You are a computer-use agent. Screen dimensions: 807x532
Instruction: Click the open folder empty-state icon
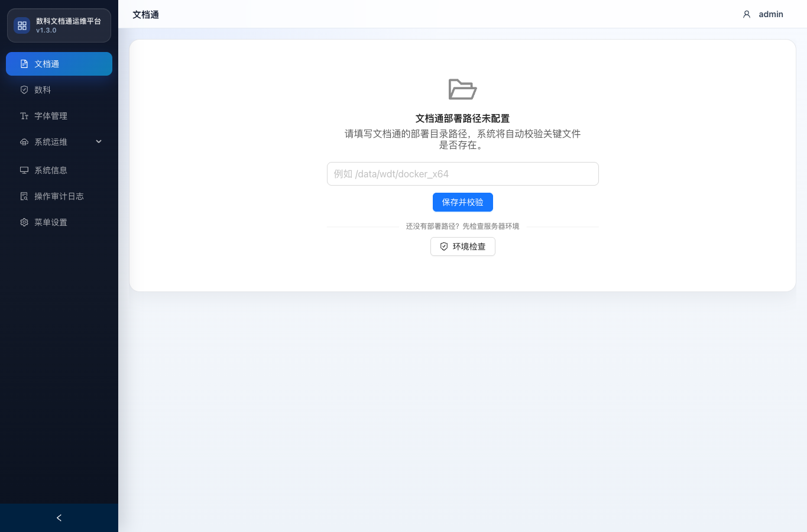[462, 89]
